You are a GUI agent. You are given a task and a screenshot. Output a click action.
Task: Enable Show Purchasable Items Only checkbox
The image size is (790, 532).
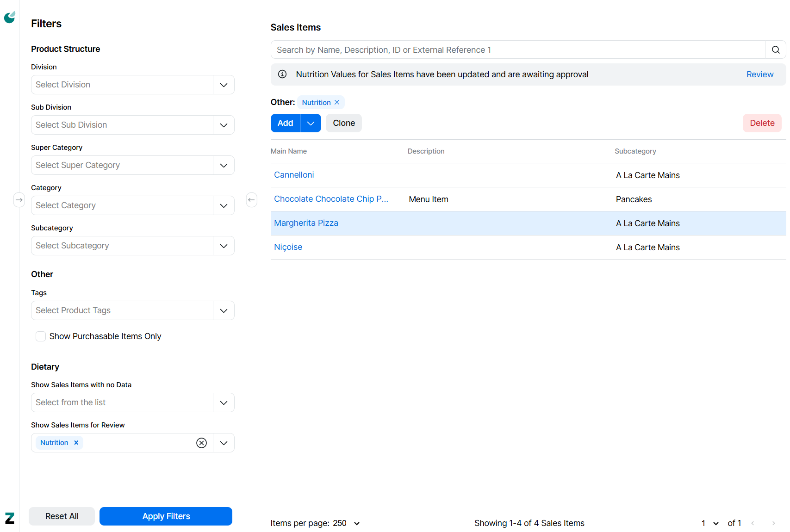(x=41, y=336)
